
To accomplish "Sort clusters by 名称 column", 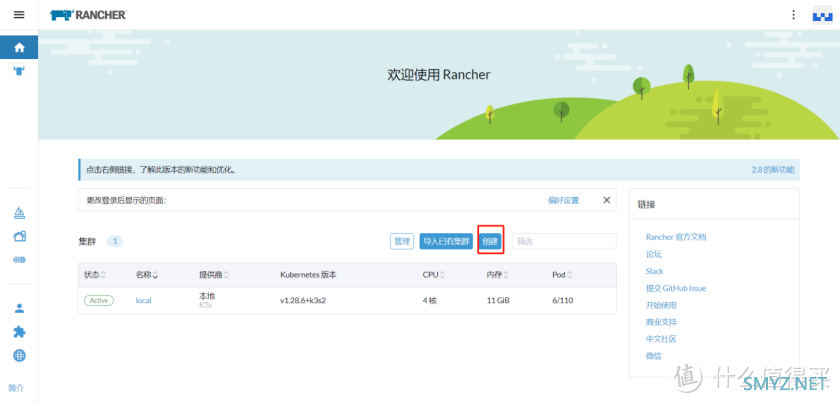I will pos(147,274).
